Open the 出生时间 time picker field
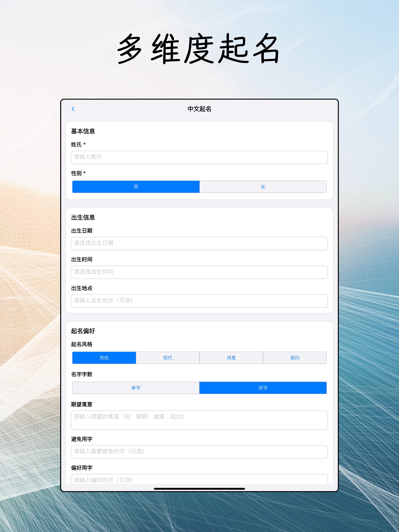 point(199,272)
